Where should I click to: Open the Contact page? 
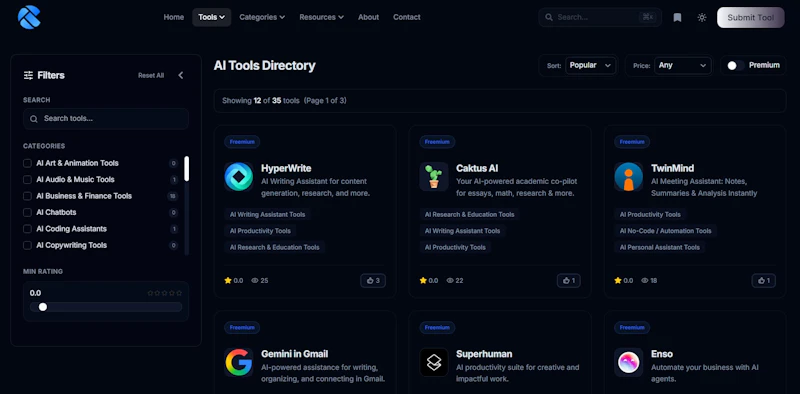pyautogui.click(x=407, y=17)
